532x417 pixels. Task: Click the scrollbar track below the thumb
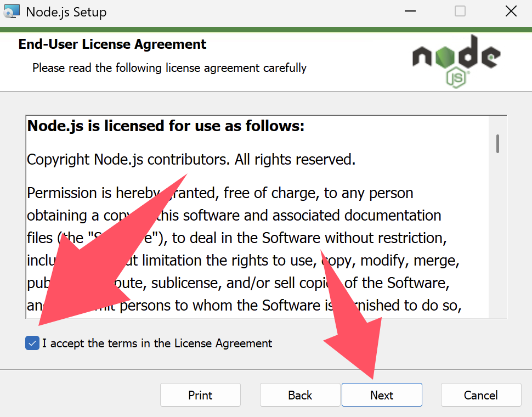[x=497, y=247]
